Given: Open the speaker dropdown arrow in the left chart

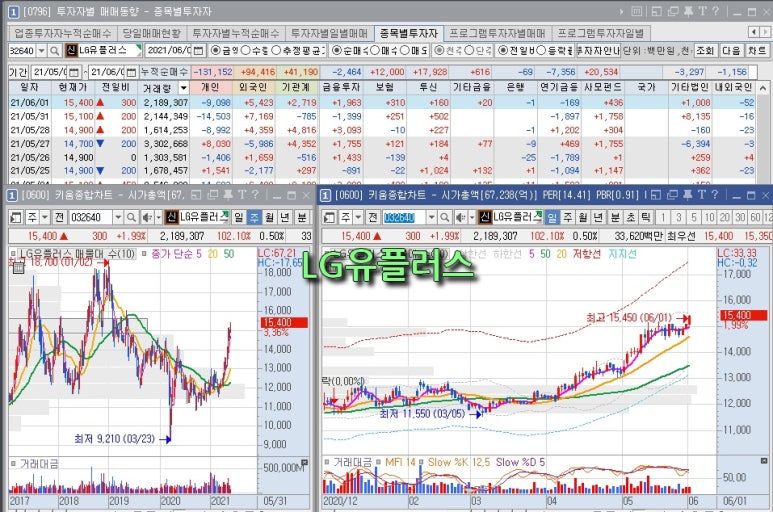Looking at the screenshot, I should (158, 217).
